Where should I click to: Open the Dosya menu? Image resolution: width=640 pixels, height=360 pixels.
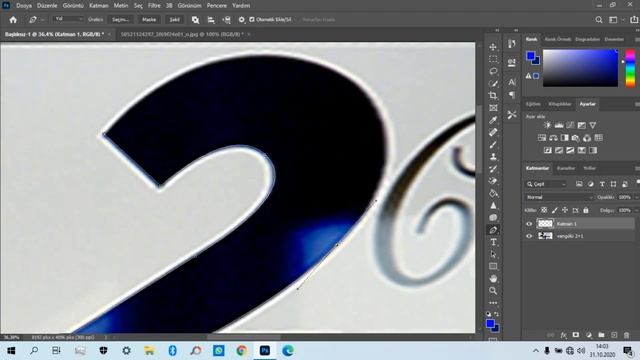click(24, 6)
